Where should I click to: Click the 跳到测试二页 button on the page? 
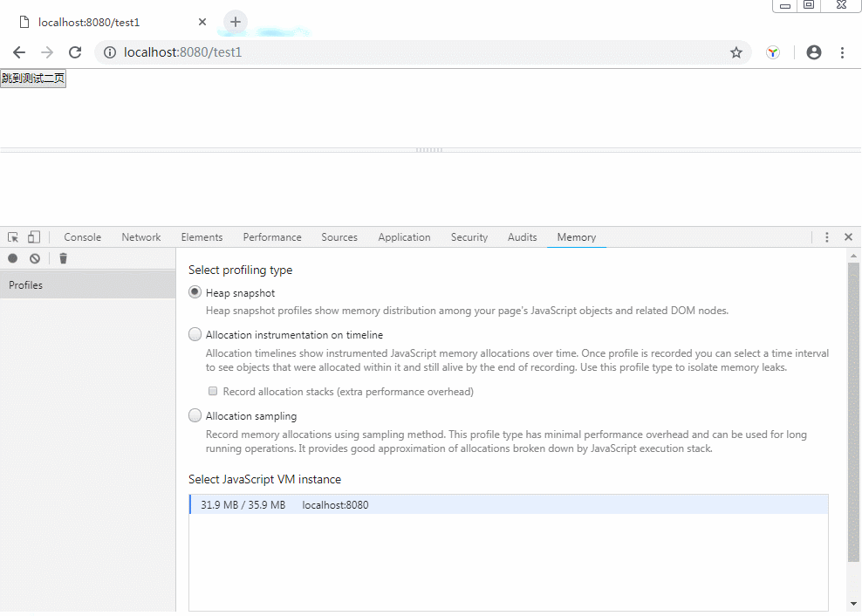click(x=33, y=79)
